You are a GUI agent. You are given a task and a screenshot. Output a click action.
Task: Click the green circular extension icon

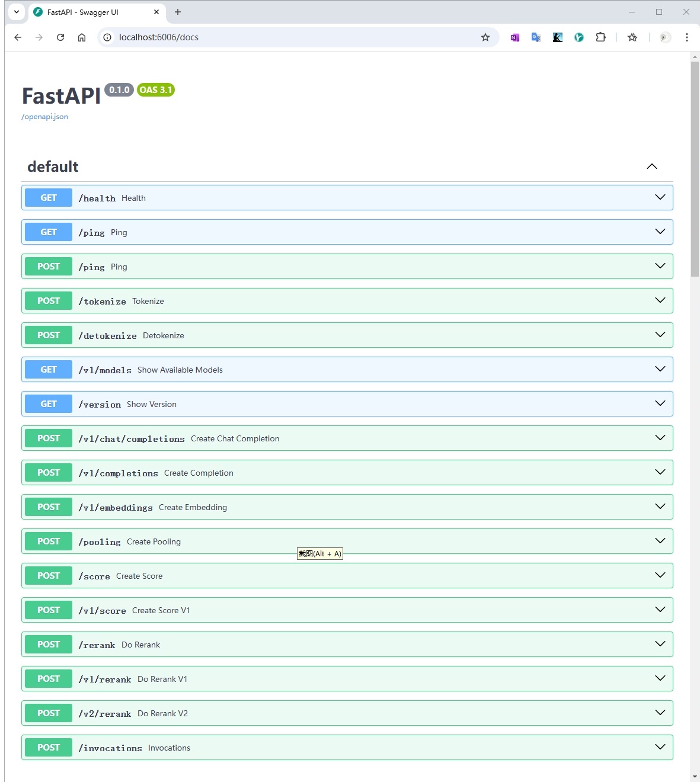click(x=579, y=37)
